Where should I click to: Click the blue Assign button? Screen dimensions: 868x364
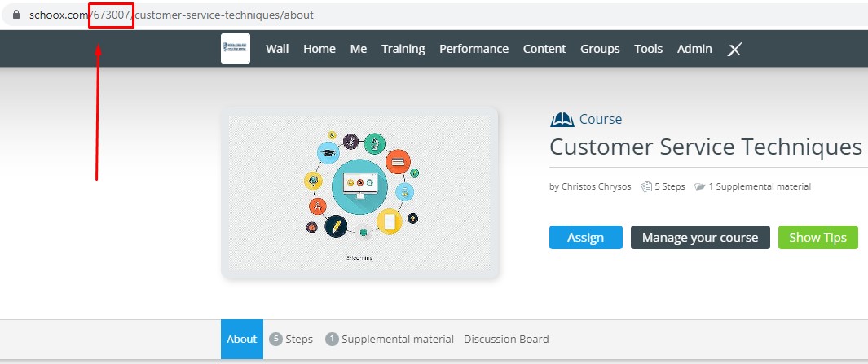[586, 237]
